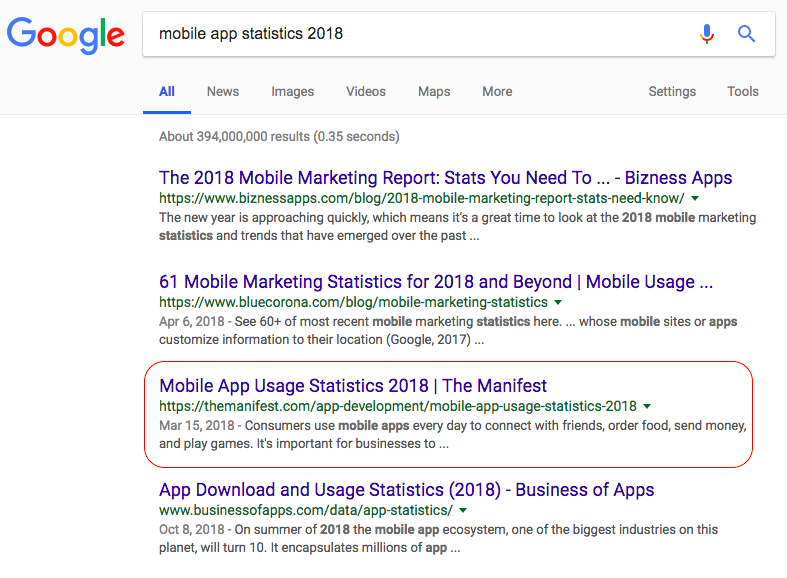The image size is (787, 578).
Task: Open the Business of Apps download statistics result
Action: pos(406,490)
